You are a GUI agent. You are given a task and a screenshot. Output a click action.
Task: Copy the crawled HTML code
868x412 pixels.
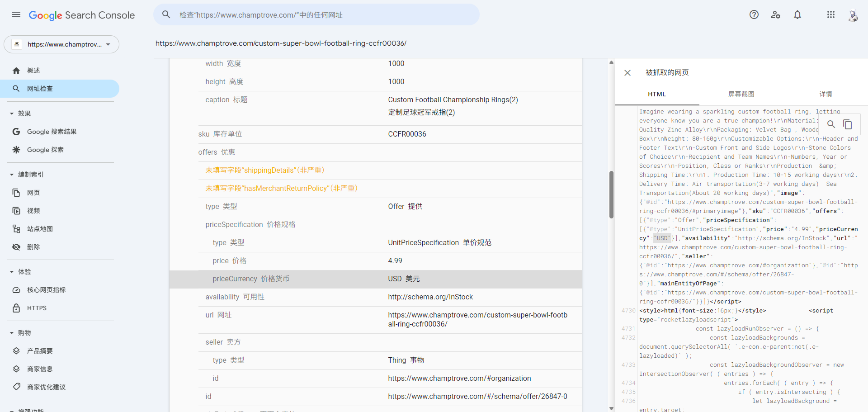click(x=848, y=124)
